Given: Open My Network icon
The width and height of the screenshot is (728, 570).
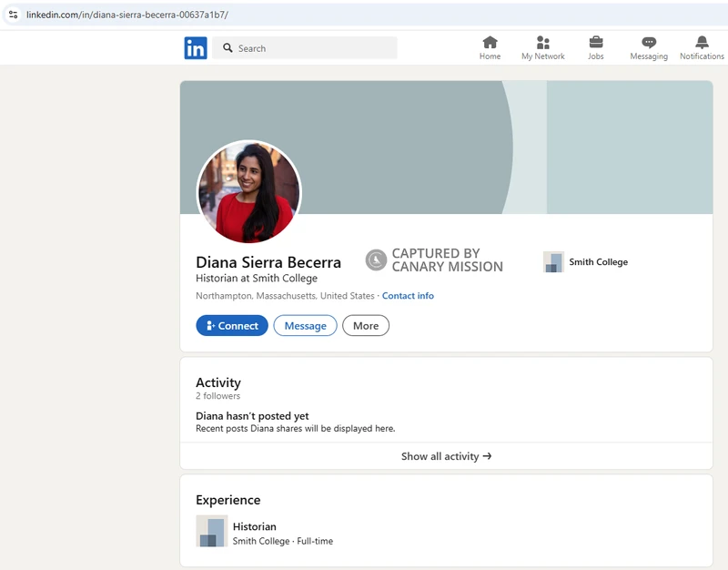Looking at the screenshot, I should pyautogui.click(x=542, y=43).
